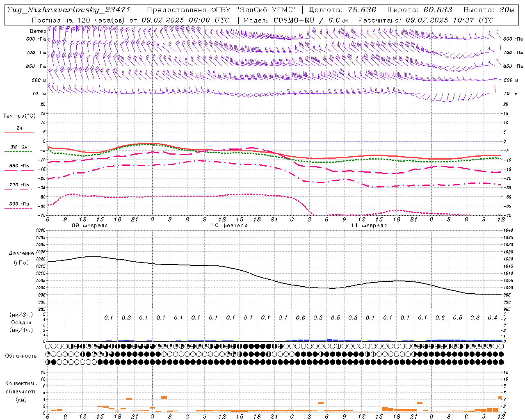525x420 pixels.
Task: Select 850 гПа in the temperature legend
Action: (19, 166)
